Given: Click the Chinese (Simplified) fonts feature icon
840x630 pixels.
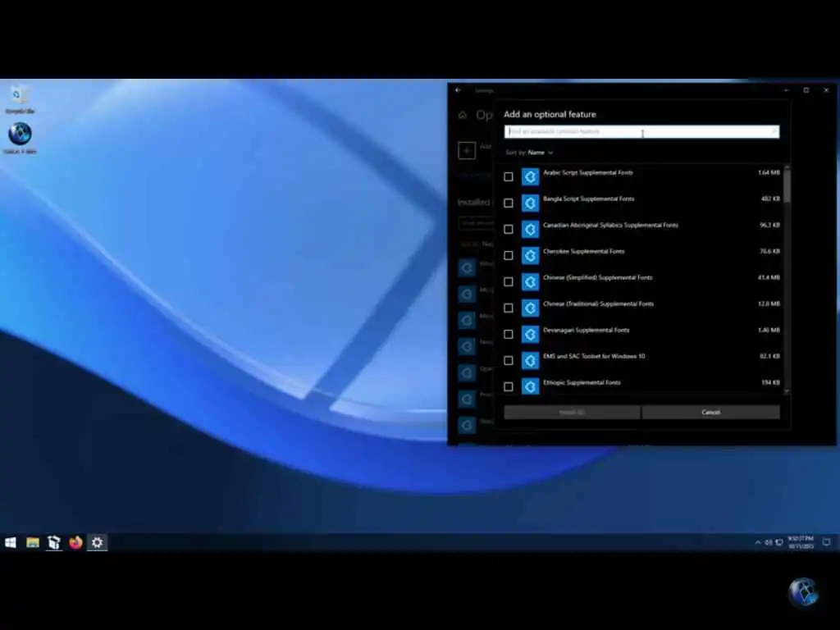Looking at the screenshot, I should 531,282.
